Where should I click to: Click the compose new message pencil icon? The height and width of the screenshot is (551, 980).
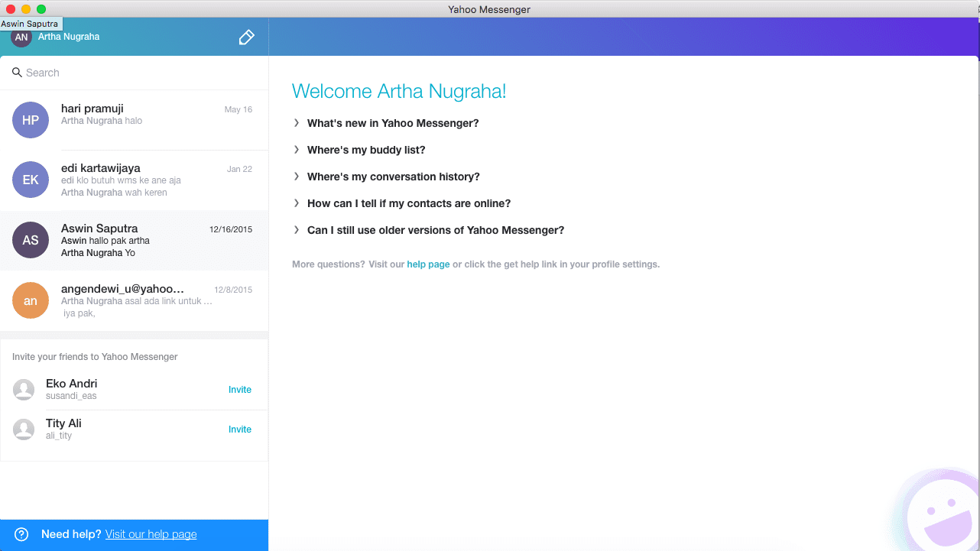pos(246,37)
